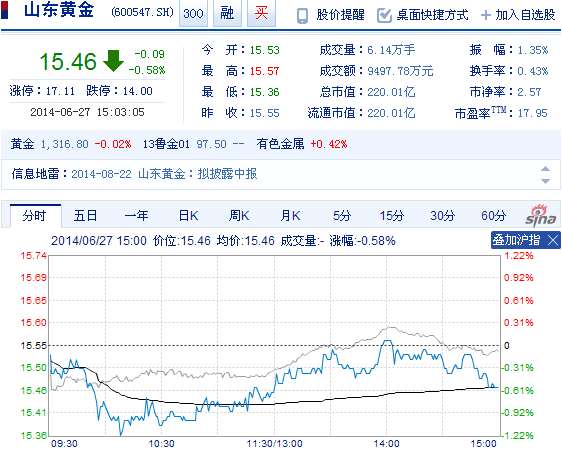Click the stock code (600547.SH)
The width and height of the screenshot is (562, 451).
click(x=142, y=12)
